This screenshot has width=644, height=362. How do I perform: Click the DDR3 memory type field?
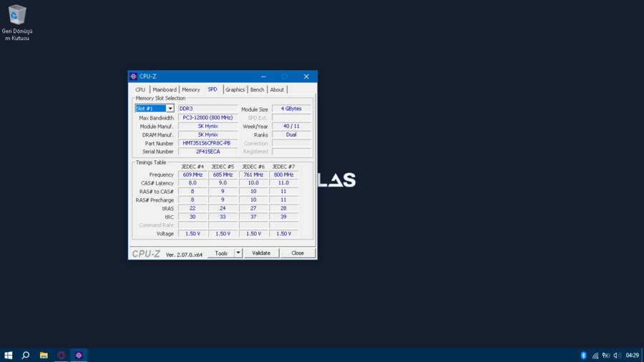tap(208, 109)
